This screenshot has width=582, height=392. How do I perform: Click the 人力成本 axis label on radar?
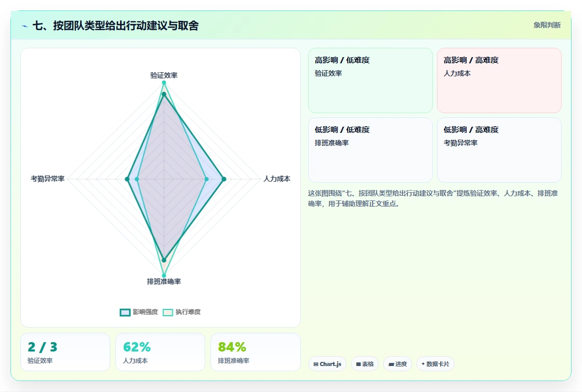(277, 179)
